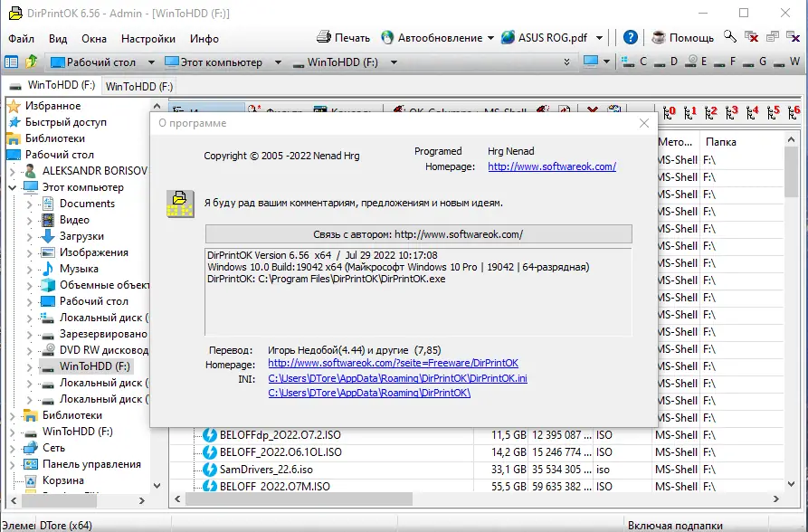Screen dimensions: 808x532
Task: Expand the Documents tree node
Action: click(x=29, y=204)
